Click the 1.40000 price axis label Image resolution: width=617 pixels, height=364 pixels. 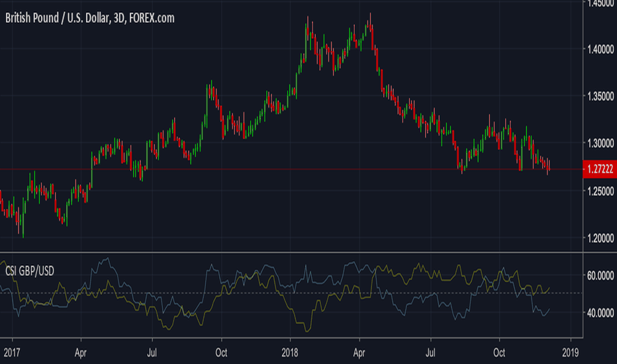click(600, 49)
